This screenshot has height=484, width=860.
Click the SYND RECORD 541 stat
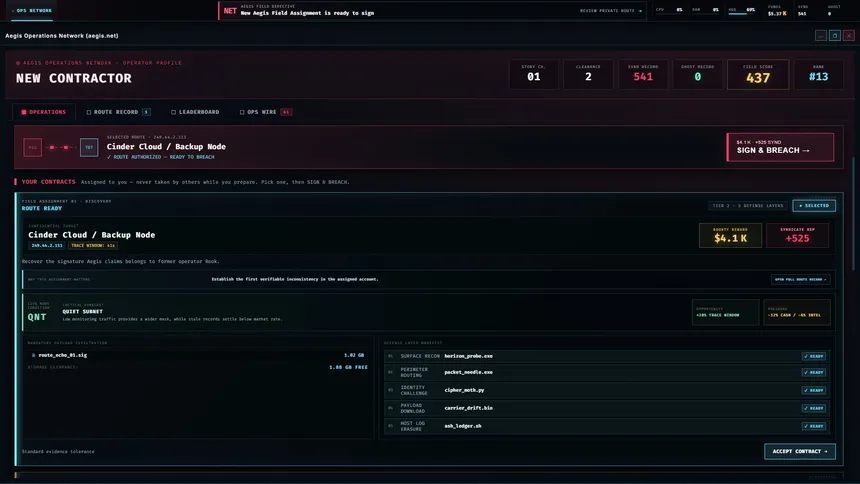[643, 74]
